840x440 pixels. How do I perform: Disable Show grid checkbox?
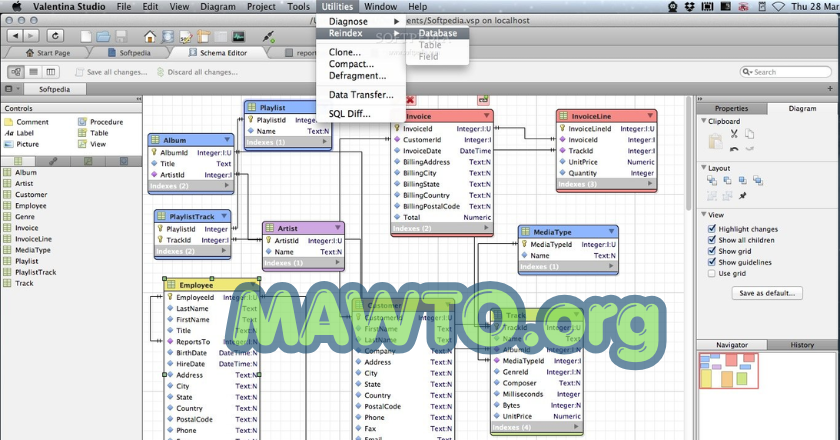pos(711,251)
